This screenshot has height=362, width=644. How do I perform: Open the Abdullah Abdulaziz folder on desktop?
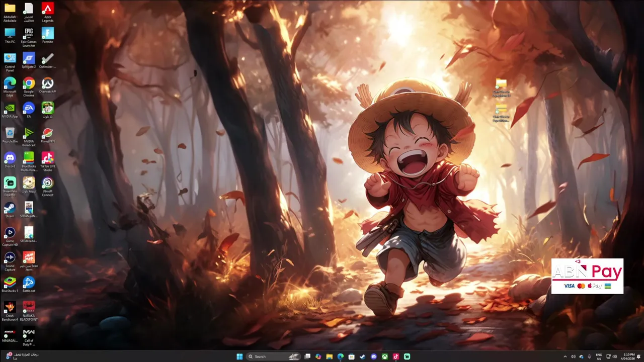coord(10,12)
